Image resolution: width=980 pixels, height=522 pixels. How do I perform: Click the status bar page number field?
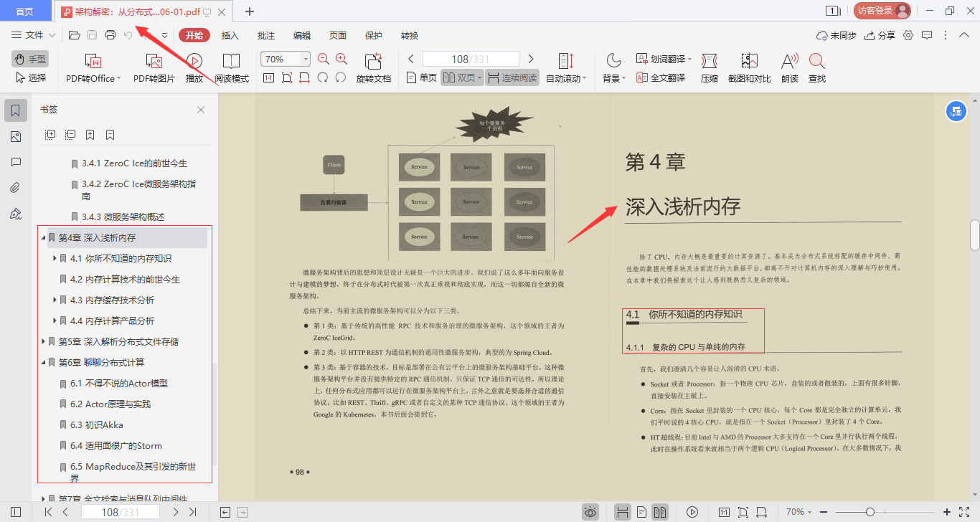(x=120, y=512)
